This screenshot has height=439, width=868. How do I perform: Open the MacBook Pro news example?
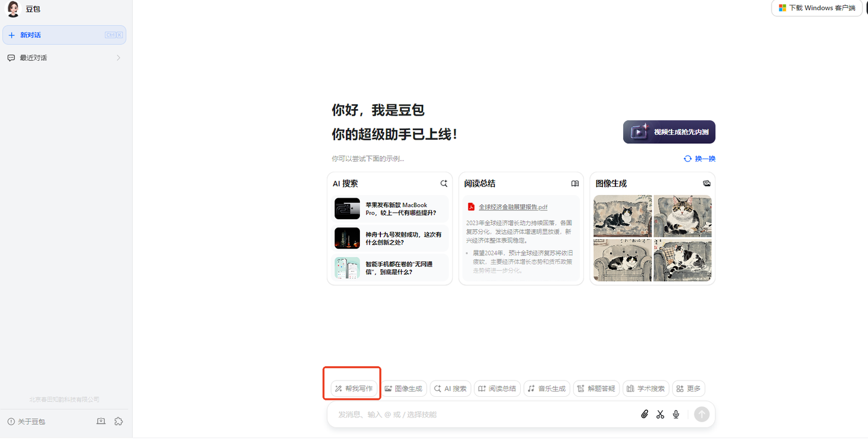(x=390, y=209)
